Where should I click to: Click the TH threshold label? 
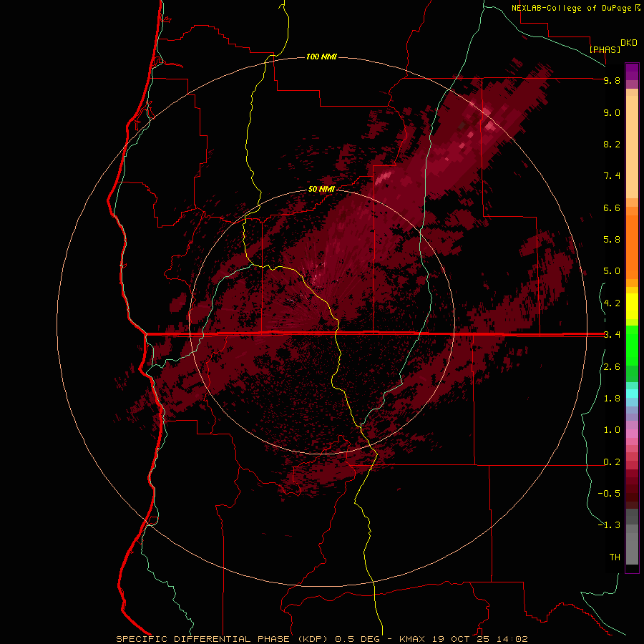click(x=615, y=557)
